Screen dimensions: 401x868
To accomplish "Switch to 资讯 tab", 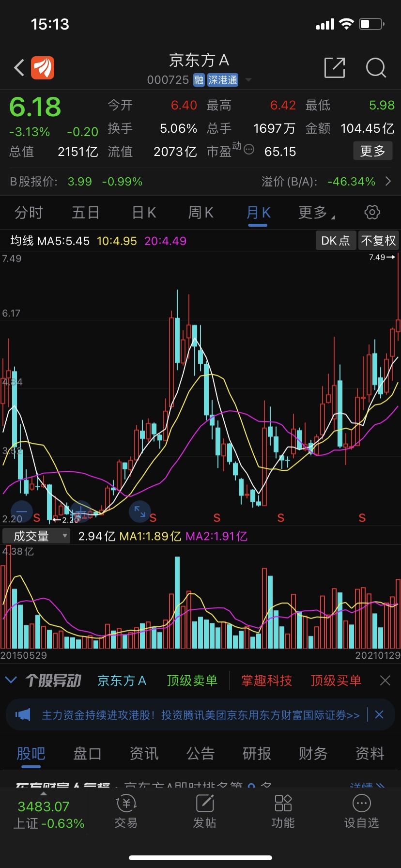I will (144, 753).
